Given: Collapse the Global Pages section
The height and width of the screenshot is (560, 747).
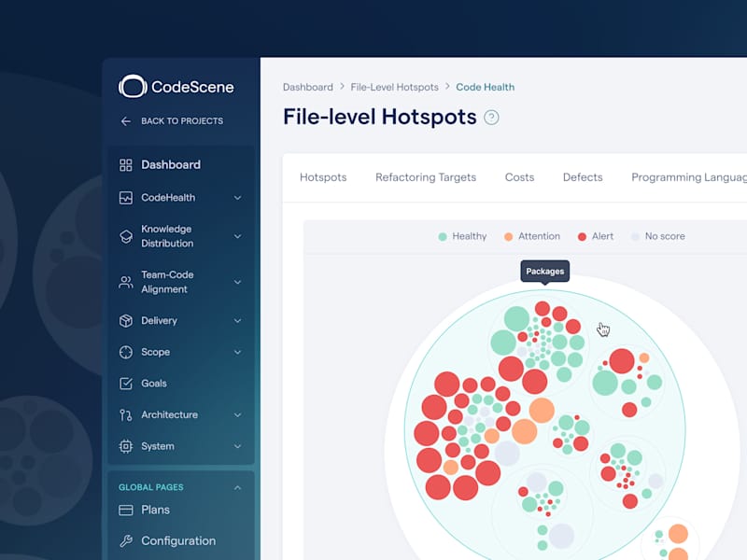Looking at the screenshot, I should 237,487.
